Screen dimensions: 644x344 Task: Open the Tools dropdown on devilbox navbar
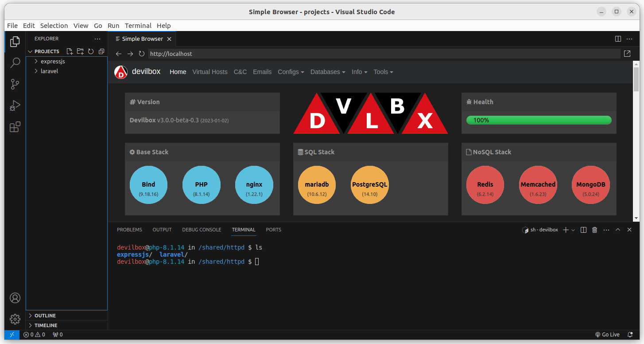click(383, 71)
